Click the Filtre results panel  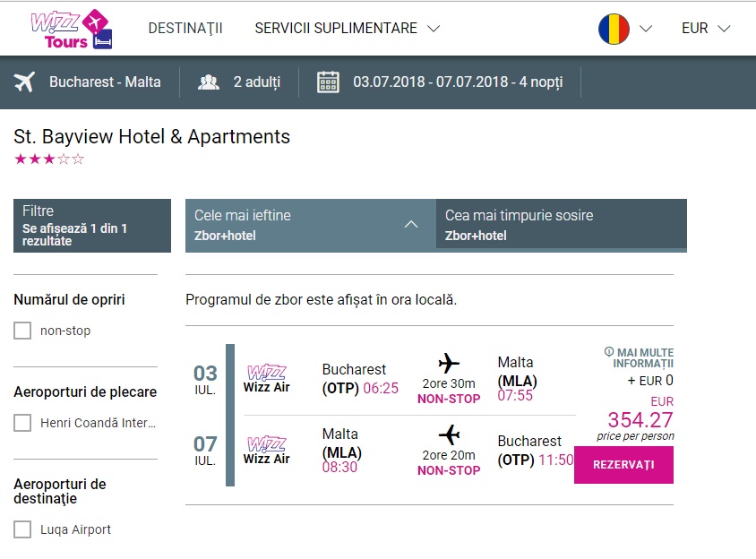(x=92, y=226)
